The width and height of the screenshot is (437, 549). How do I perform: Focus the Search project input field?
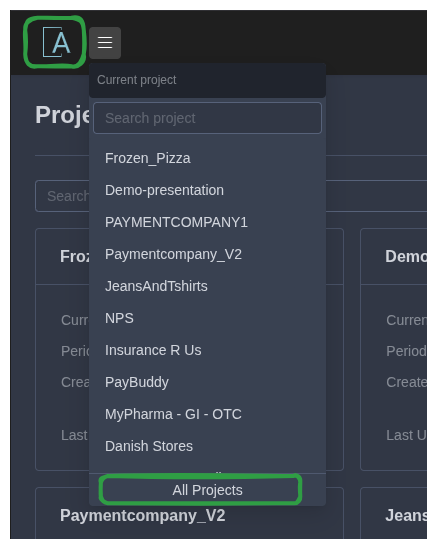(207, 118)
